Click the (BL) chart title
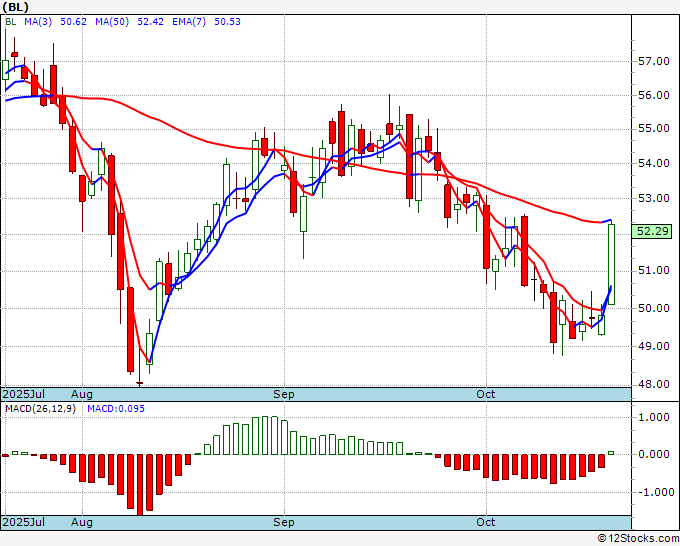The image size is (680, 546). (x=16, y=7)
